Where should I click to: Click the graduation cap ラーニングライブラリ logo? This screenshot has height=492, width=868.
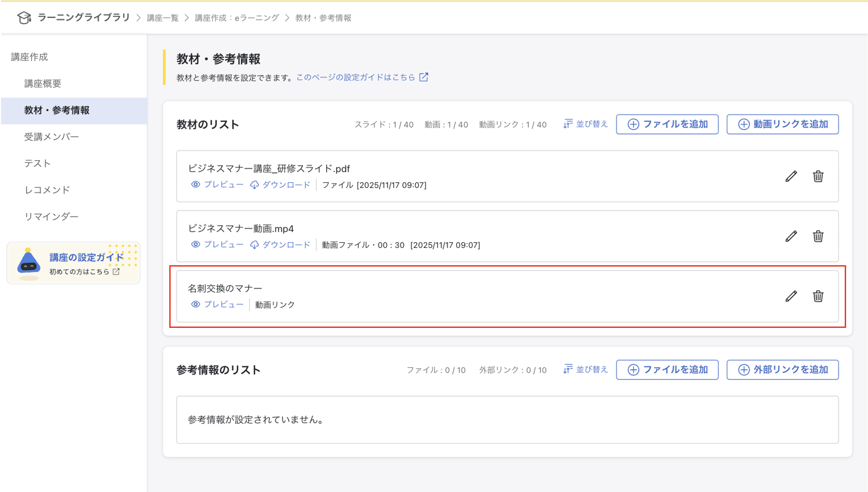pos(24,18)
